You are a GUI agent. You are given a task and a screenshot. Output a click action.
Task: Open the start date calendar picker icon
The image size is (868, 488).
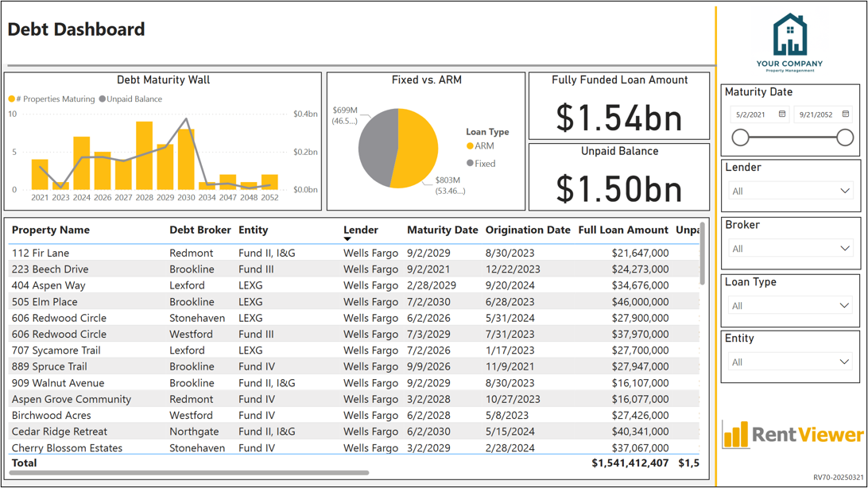pos(781,114)
